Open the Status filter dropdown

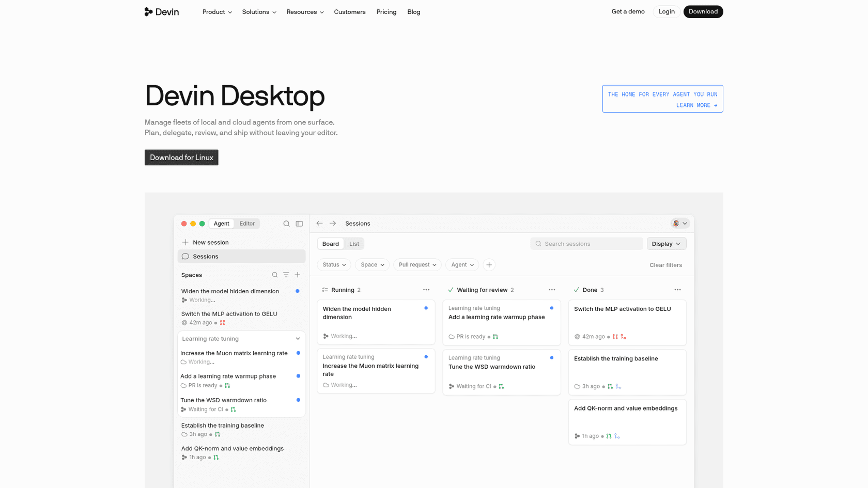[334, 265]
